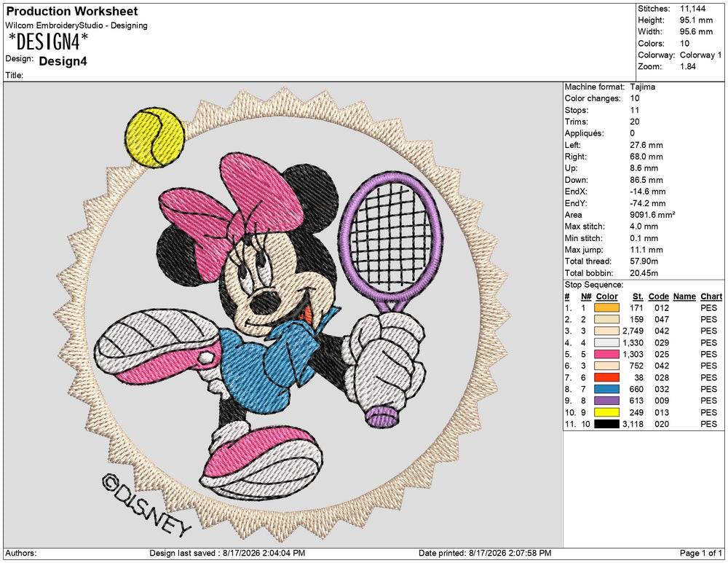Image resolution: width=728 pixels, height=563 pixels.
Task: Click the Min stitch value '0.1 mm'
Action: point(644,238)
